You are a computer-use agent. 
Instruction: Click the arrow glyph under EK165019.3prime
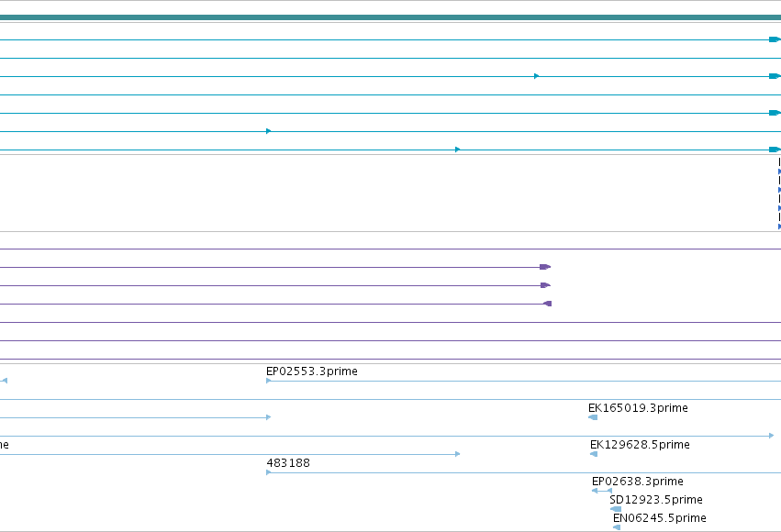click(593, 417)
